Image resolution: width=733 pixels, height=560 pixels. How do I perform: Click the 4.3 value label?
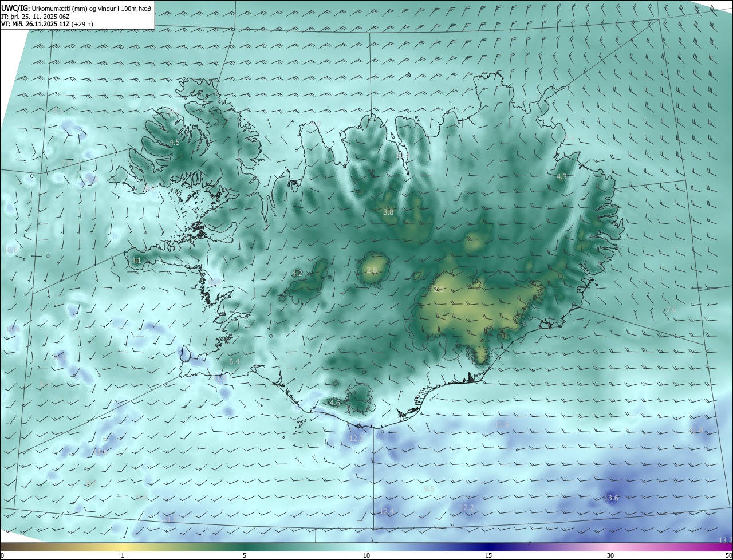tap(562, 177)
